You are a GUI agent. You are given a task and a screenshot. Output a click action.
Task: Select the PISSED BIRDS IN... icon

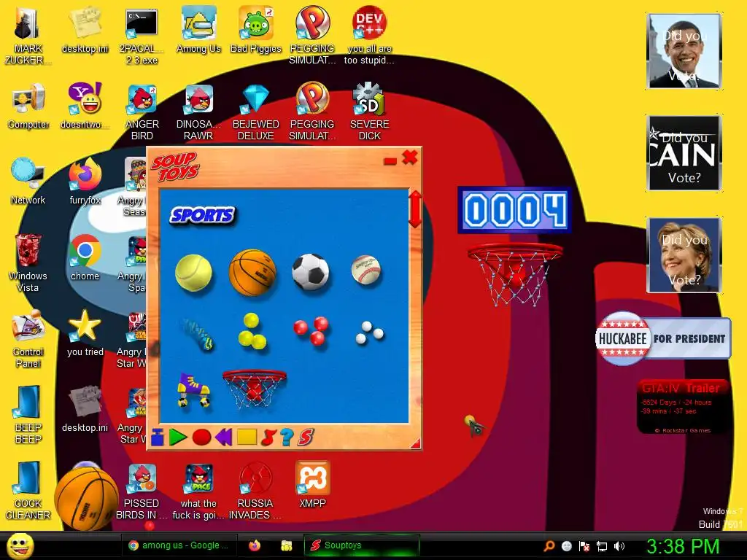[142, 491]
